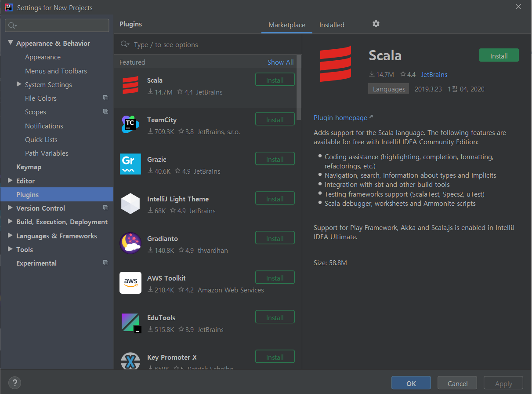This screenshot has height=394, width=532.
Task: Click the Version Control project-level icon
Action: point(105,208)
